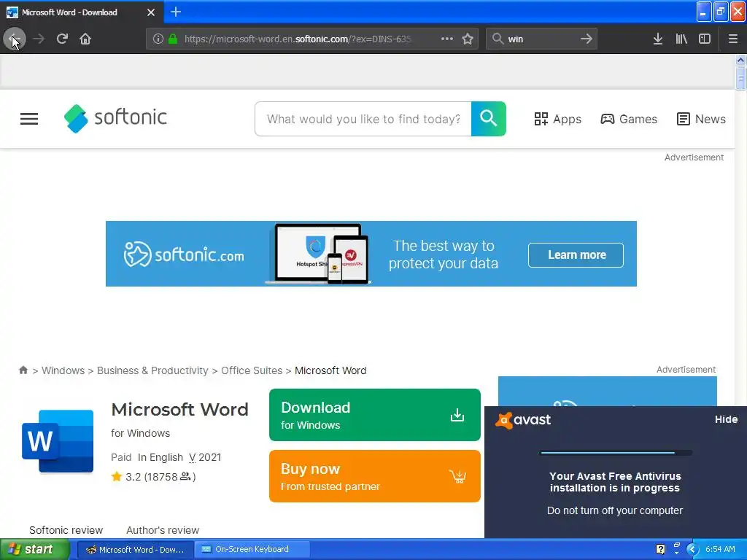Click the Avast installation progress bar

[616, 453]
